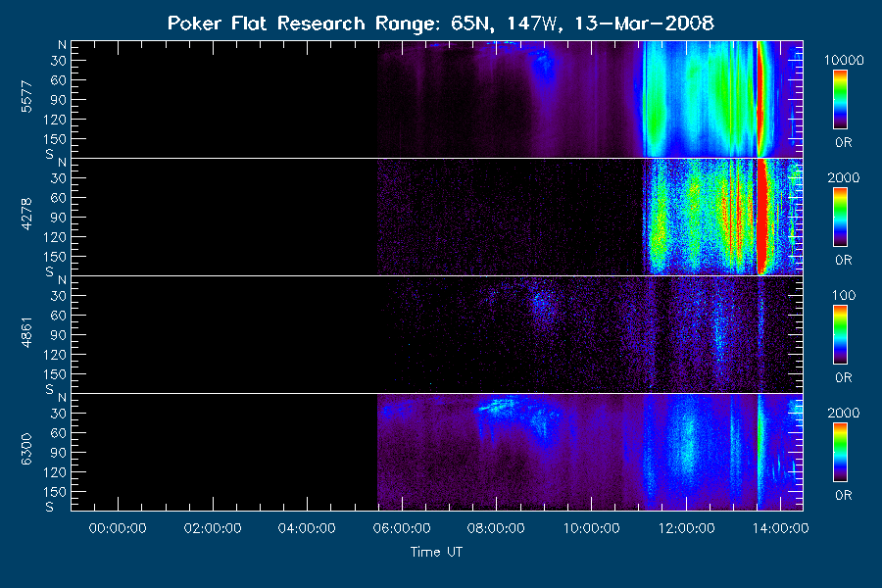The width and height of the screenshot is (882, 588).
Task: Click the 04:00:00 time label
Action: [x=307, y=528]
